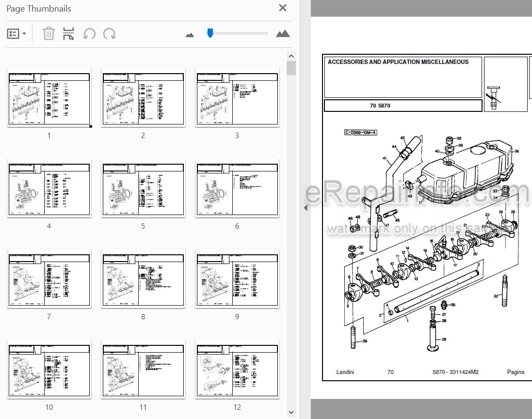Select page 2 thumbnail
Viewport: 532px width, 419px height.
pos(143,97)
